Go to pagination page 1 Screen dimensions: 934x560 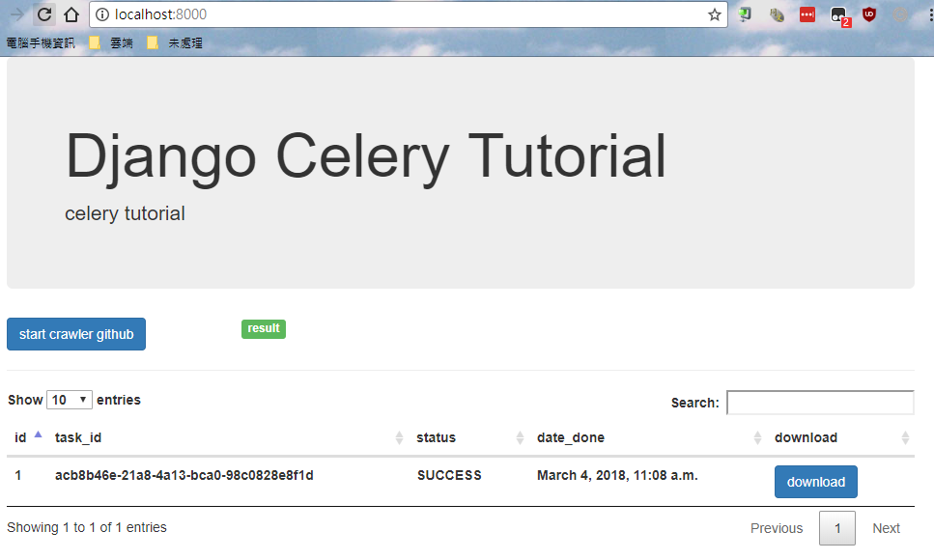click(836, 528)
